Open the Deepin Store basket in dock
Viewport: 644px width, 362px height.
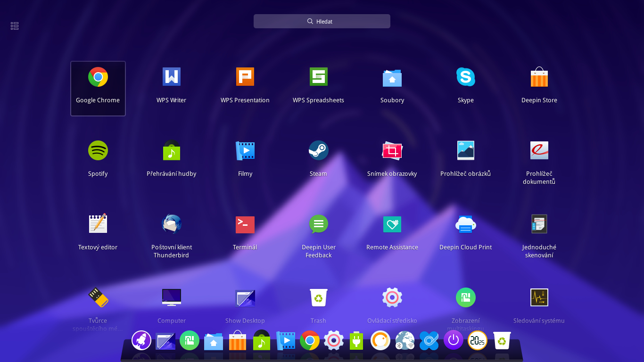tap(238, 340)
